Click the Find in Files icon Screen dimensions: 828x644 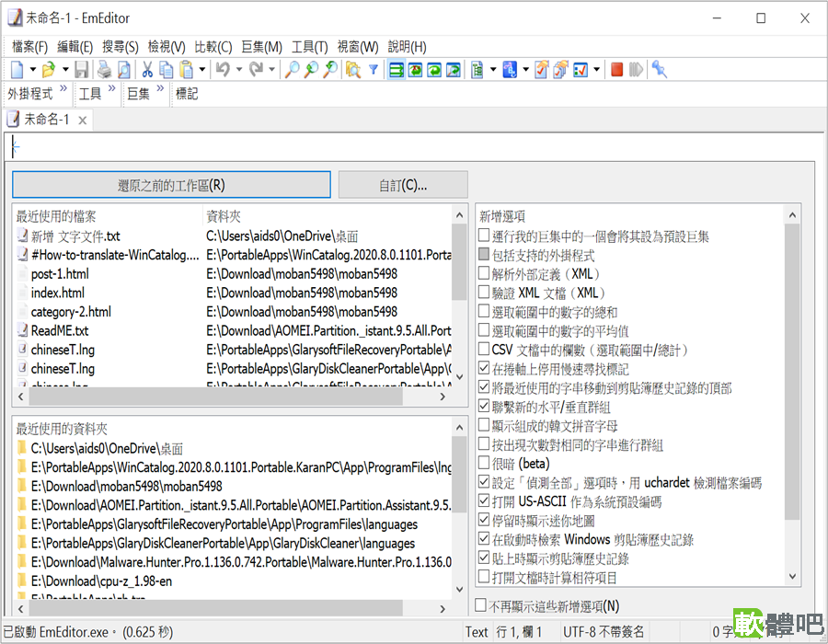coord(353,70)
